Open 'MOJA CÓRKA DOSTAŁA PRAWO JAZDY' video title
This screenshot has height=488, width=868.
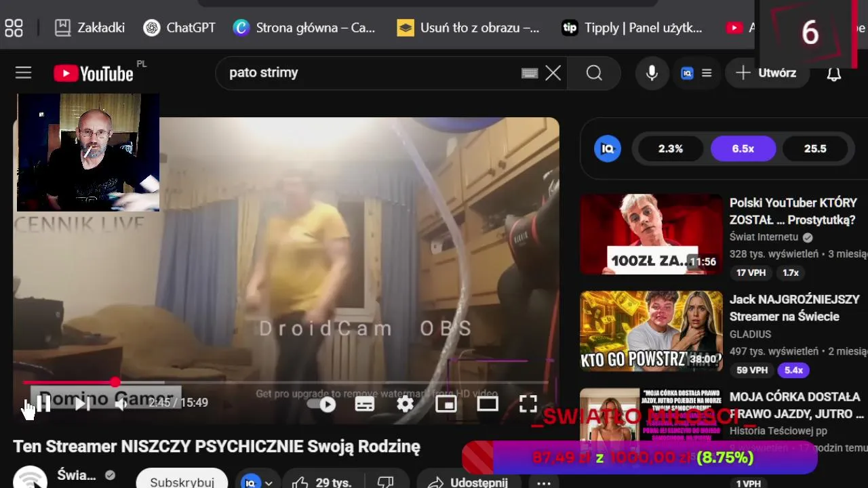[797, 405]
